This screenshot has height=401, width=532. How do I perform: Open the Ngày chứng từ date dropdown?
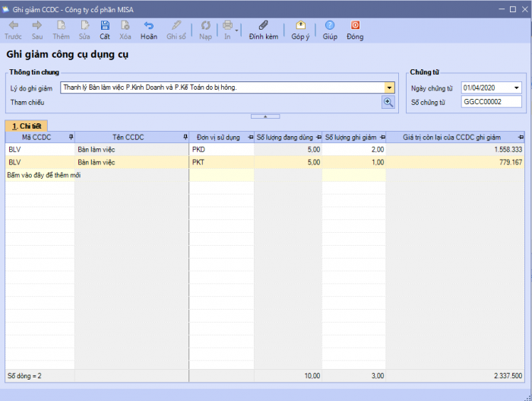pyautogui.click(x=517, y=88)
